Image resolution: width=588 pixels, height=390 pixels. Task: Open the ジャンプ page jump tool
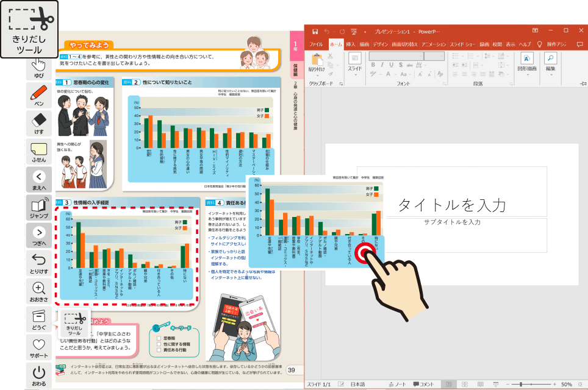(39, 208)
